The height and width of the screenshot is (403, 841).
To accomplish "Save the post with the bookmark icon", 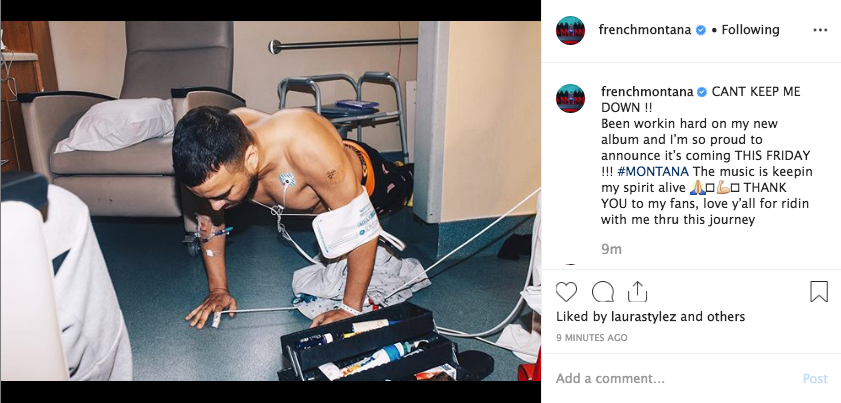I will (x=818, y=292).
